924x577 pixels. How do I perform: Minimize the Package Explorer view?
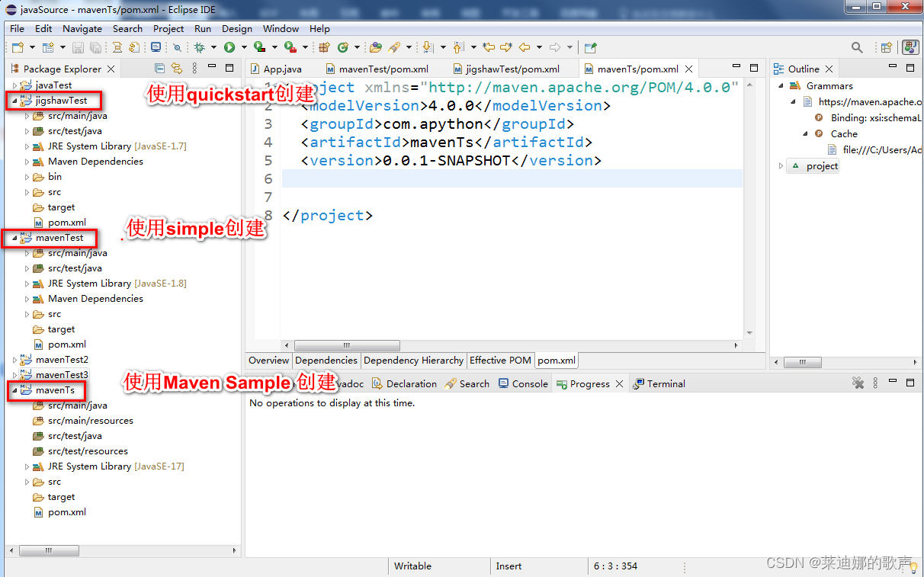pos(213,68)
